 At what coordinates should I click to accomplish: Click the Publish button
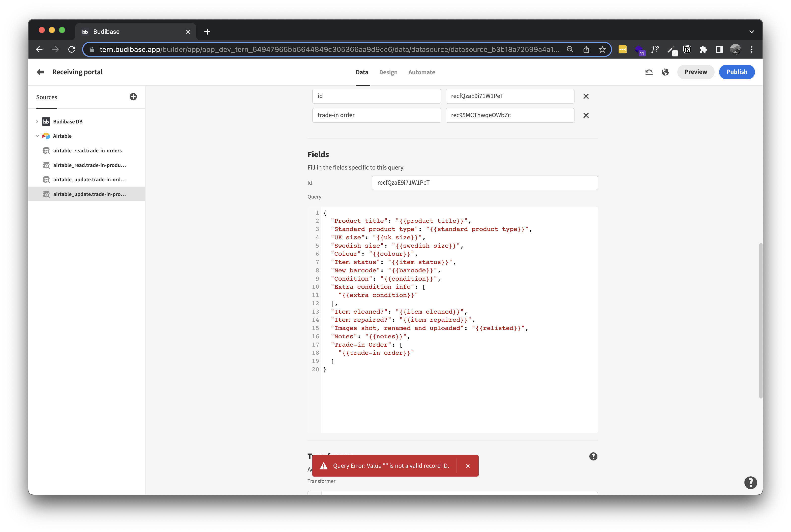[x=737, y=72]
